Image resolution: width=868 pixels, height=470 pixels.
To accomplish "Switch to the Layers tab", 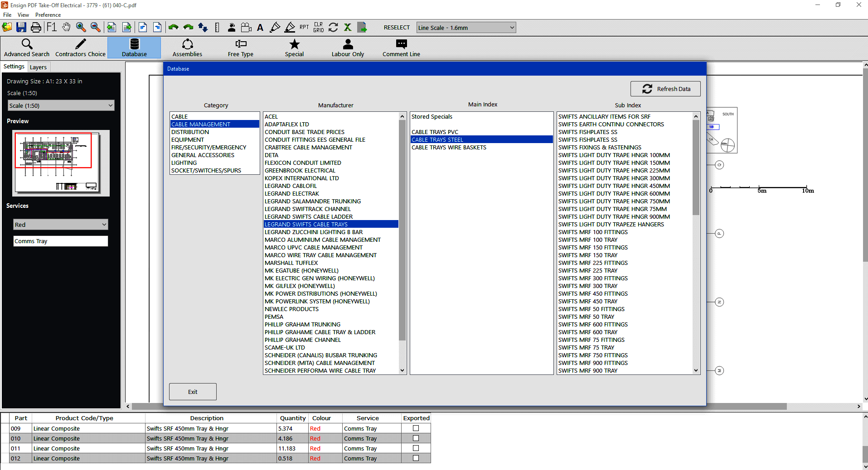I will pyautogui.click(x=38, y=67).
